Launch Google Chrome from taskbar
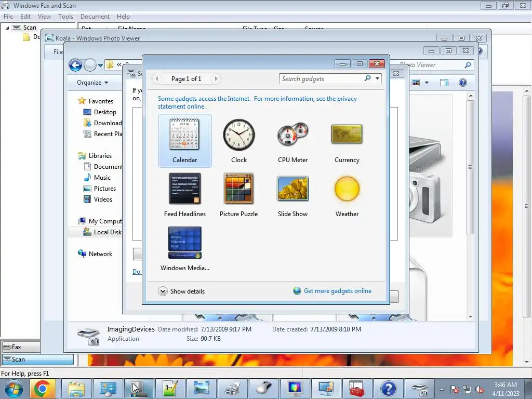 click(x=42, y=389)
